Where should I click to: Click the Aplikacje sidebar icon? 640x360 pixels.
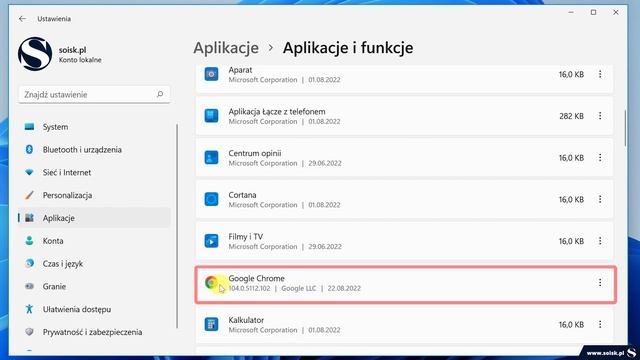click(x=29, y=218)
